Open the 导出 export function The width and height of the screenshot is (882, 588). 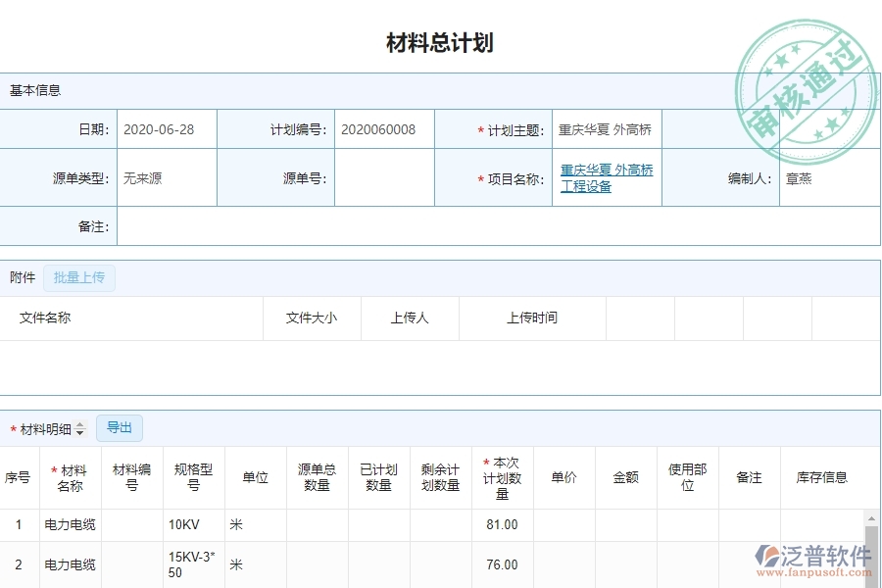120,428
